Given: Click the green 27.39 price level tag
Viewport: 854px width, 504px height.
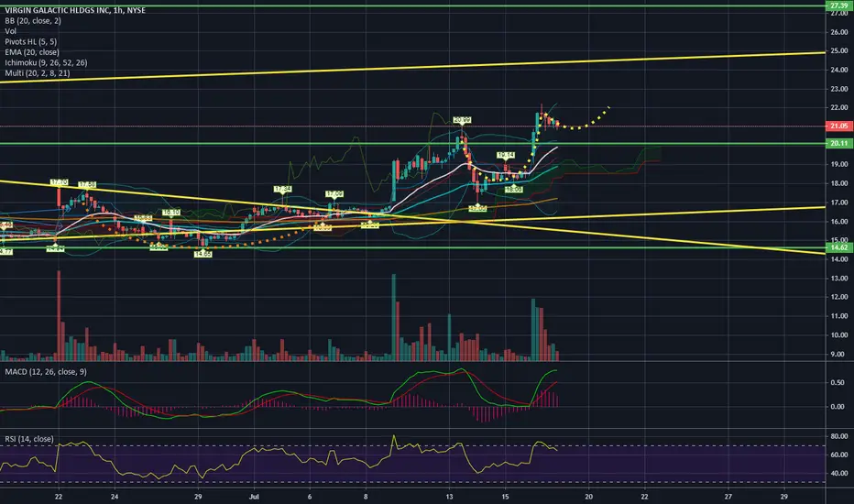Looking at the screenshot, I should coord(838,5).
